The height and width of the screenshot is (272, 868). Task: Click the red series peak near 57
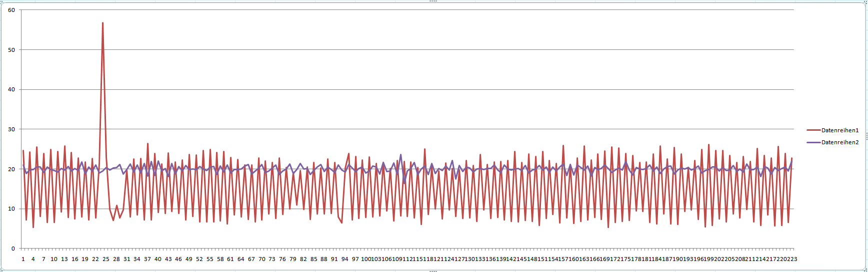tap(102, 23)
